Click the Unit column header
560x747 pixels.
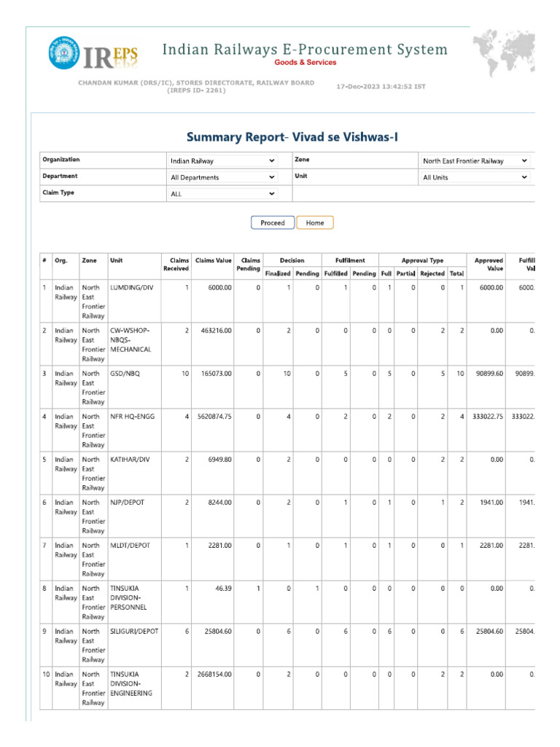pyautogui.click(x=116, y=260)
